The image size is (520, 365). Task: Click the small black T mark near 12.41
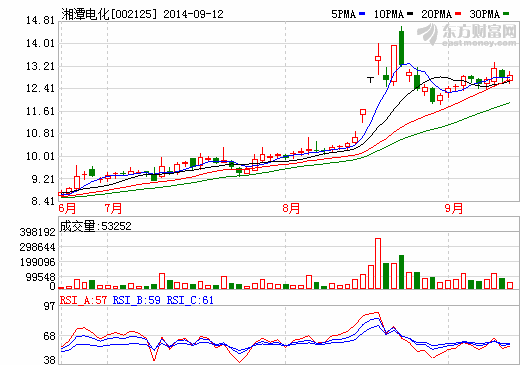370,79
